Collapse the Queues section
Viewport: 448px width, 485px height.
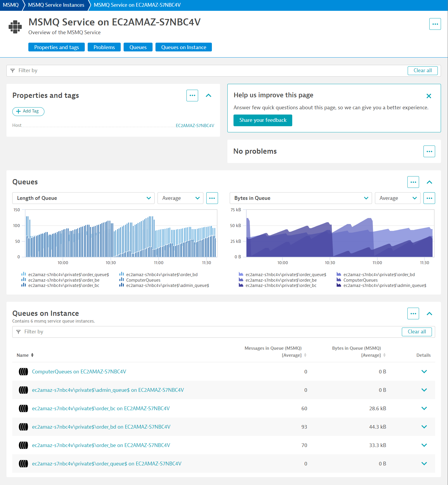429,182
